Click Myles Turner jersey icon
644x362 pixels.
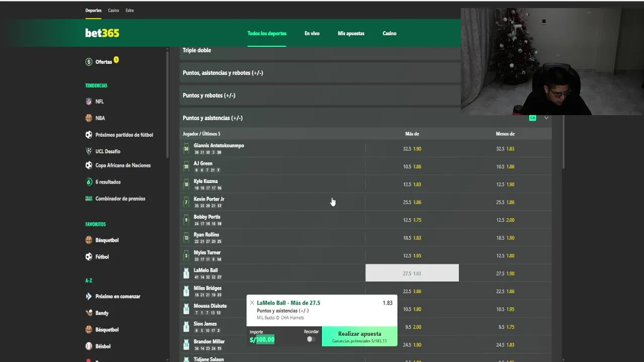(186, 256)
